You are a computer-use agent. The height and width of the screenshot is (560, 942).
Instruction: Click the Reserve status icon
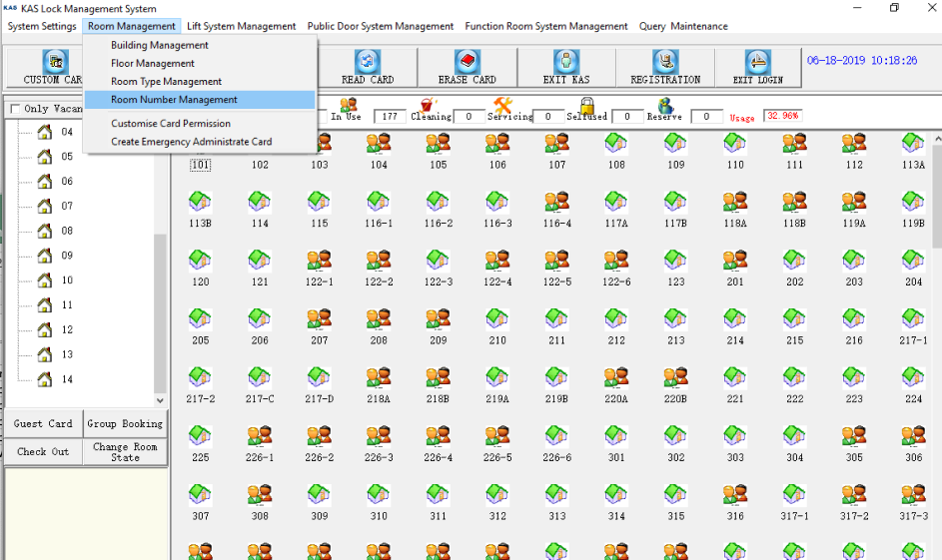click(x=665, y=106)
